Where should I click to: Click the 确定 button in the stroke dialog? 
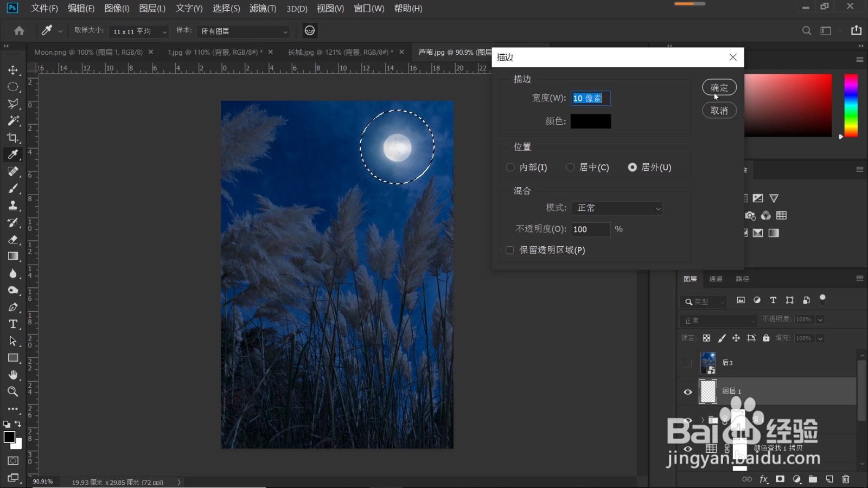(x=719, y=87)
